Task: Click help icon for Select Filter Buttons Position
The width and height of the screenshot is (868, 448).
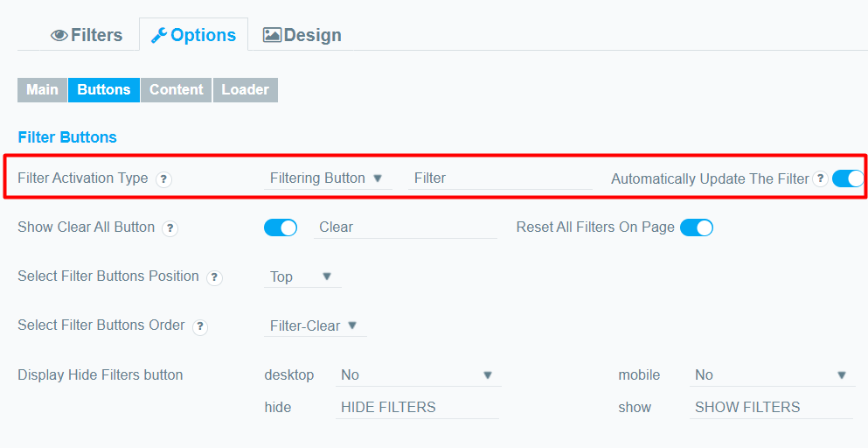Action: tap(214, 277)
